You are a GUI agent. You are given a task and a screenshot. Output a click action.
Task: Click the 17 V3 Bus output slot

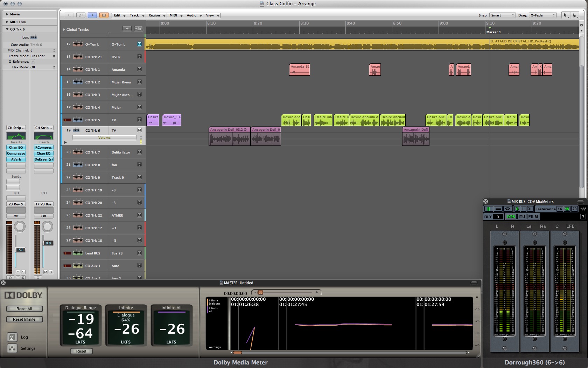(x=44, y=204)
